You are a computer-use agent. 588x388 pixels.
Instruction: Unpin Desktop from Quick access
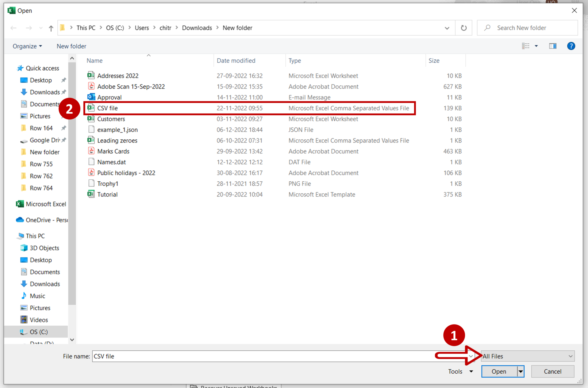pyautogui.click(x=64, y=80)
